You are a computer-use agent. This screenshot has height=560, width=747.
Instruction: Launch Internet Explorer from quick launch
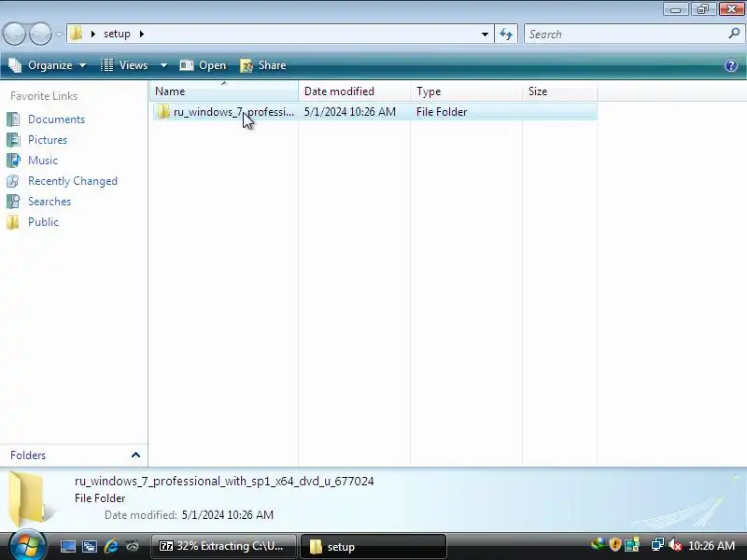[111, 546]
